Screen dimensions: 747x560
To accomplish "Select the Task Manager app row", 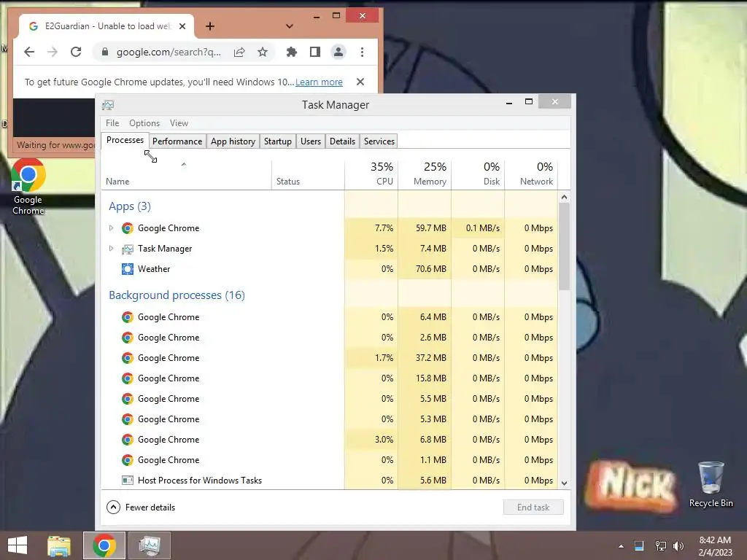I will [x=329, y=249].
